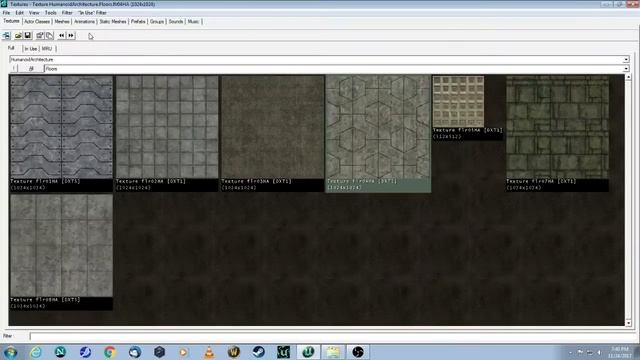Open the Windows Start menu orb

pos(10,352)
